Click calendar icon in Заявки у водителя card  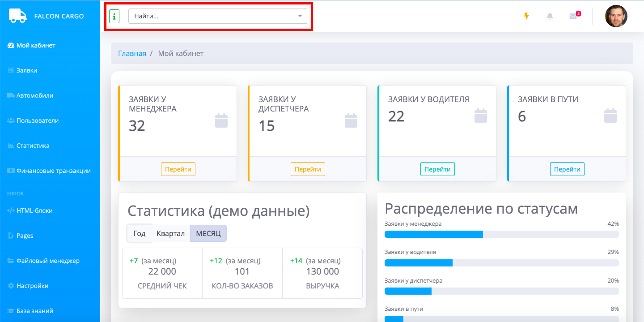(x=481, y=116)
